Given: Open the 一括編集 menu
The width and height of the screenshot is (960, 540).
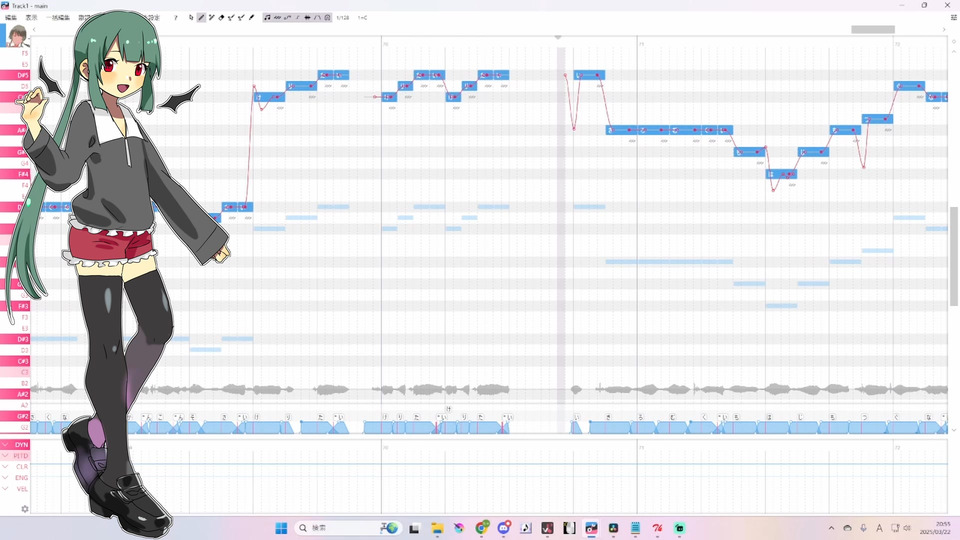Looking at the screenshot, I should [x=58, y=18].
